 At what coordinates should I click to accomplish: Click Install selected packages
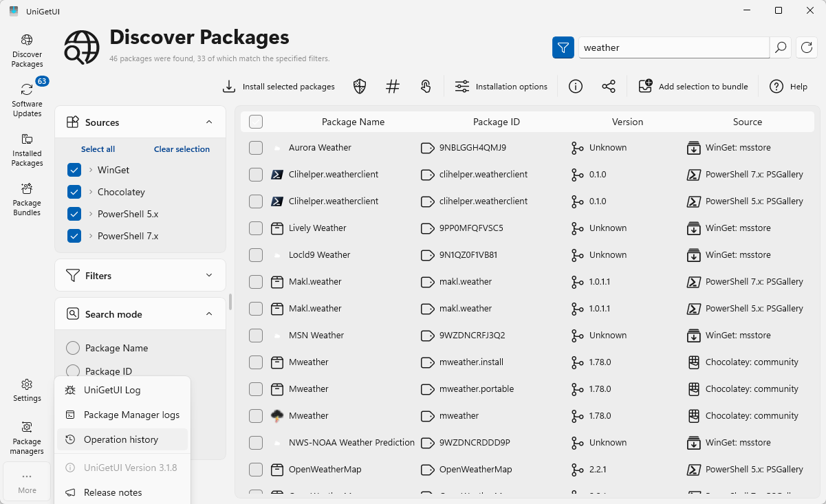(278, 86)
